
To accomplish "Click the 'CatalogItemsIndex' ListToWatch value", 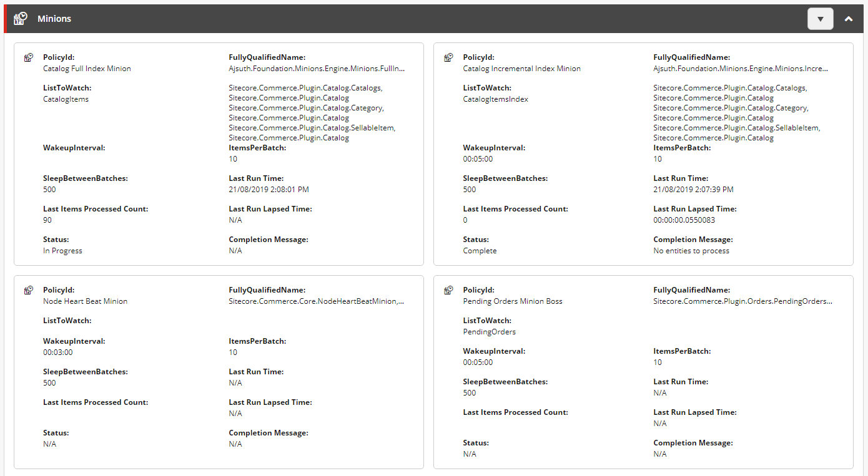I will click(496, 99).
